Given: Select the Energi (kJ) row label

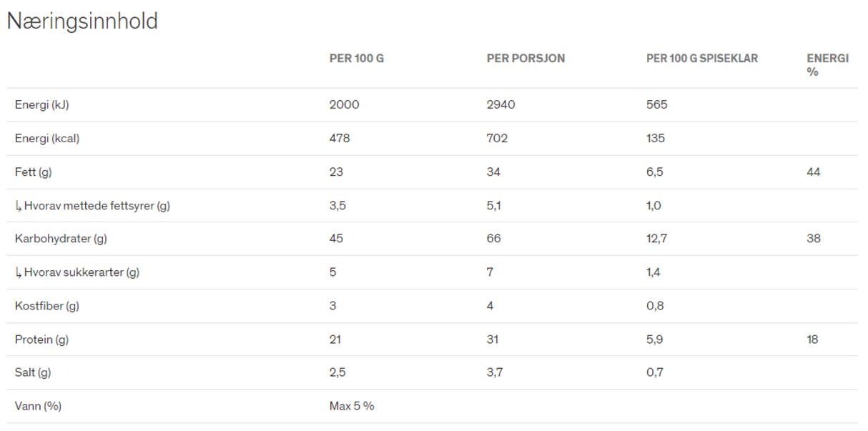Looking at the screenshot, I should pos(42,105).
